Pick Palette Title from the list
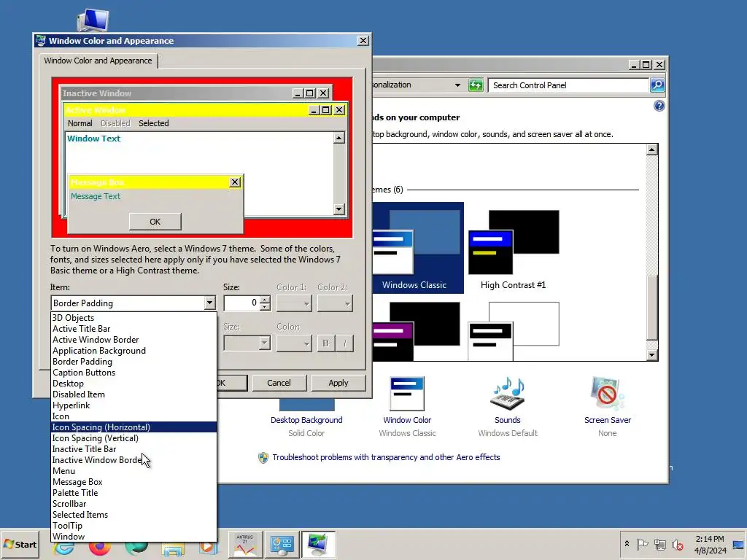 [x=134, y=493]
